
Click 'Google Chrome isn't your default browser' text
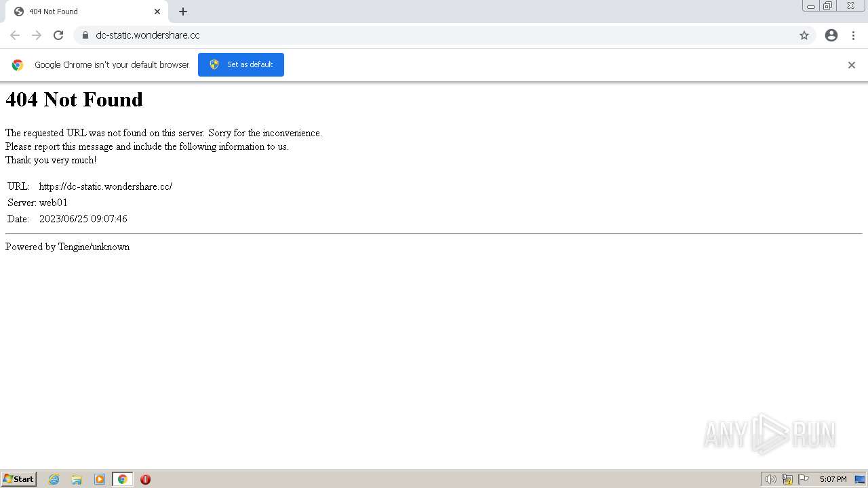[112, 65]
